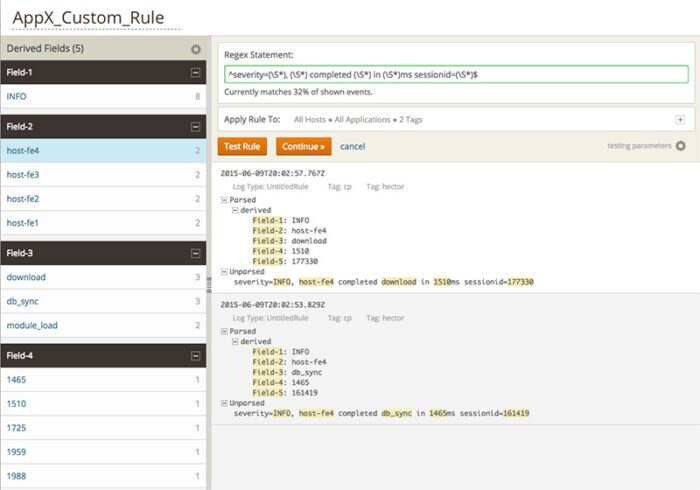
Task: Collapse the Field-1 section
Action: pyautogui.click(x=196, y=73)
